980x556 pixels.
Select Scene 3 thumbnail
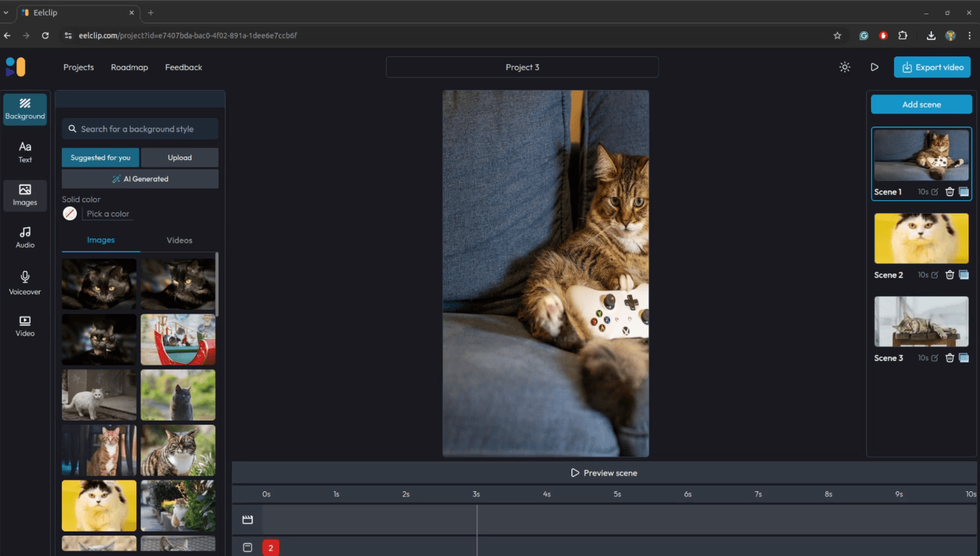pos(921,321)
